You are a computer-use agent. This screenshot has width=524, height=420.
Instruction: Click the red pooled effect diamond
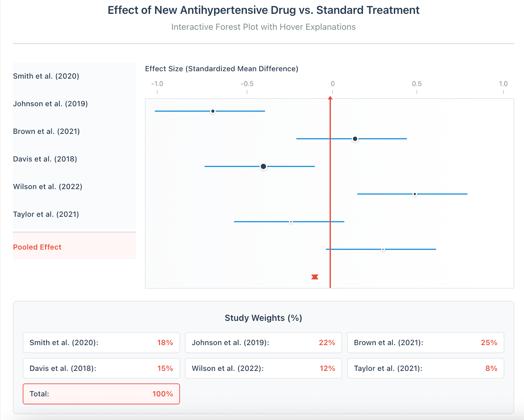(x=314, y=277)
